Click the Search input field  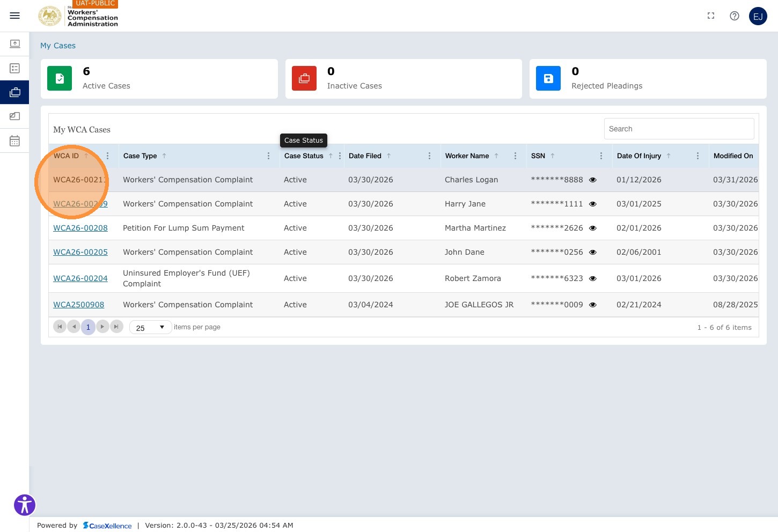tap(679, 129)
